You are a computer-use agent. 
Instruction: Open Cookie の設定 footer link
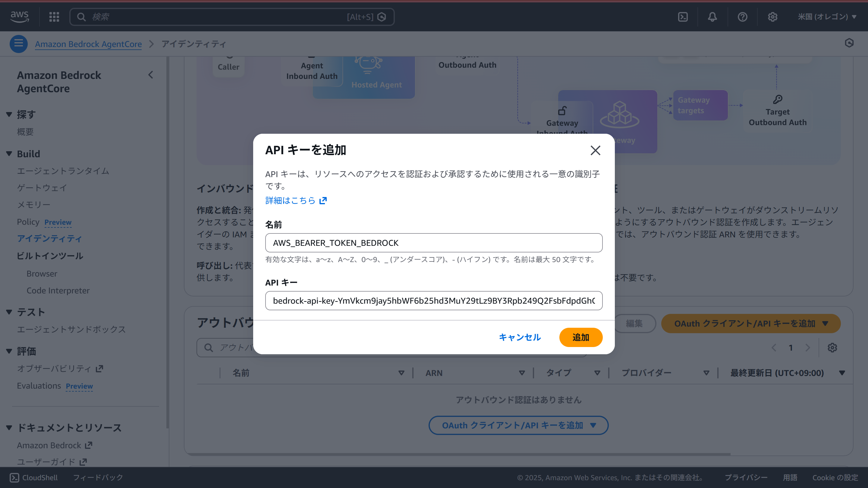point(835,477)
